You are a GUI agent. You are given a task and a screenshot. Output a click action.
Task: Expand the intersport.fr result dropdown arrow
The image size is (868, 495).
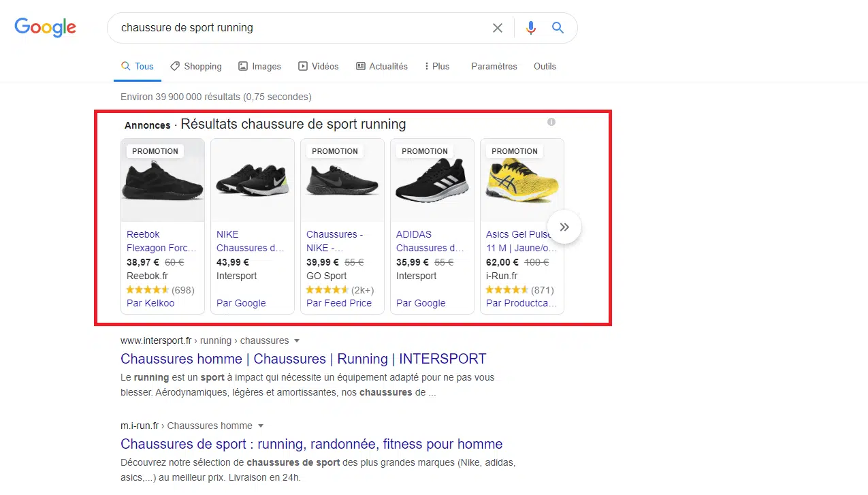coord(297,340)
